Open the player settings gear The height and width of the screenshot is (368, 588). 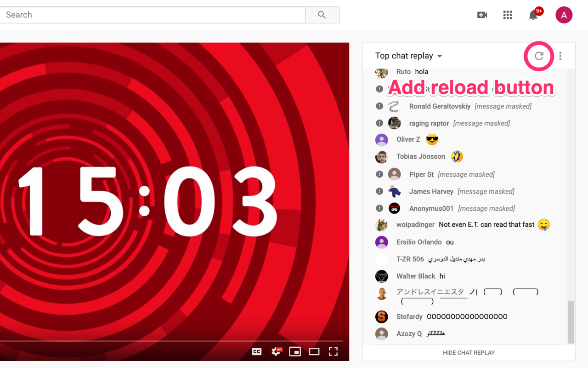point(276,351)
